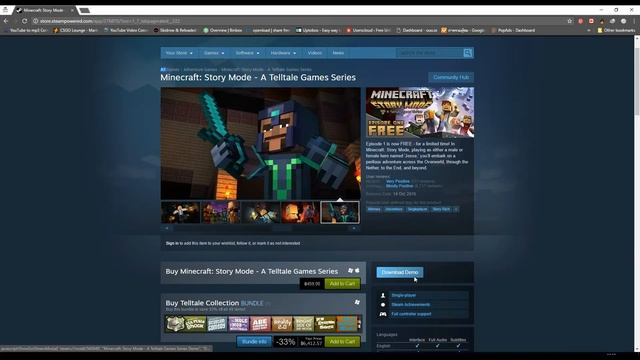This screenshot has height=360, width=640.
Task: Open the Skidrow & Reloaded bookmark
Action: point(175,30)
